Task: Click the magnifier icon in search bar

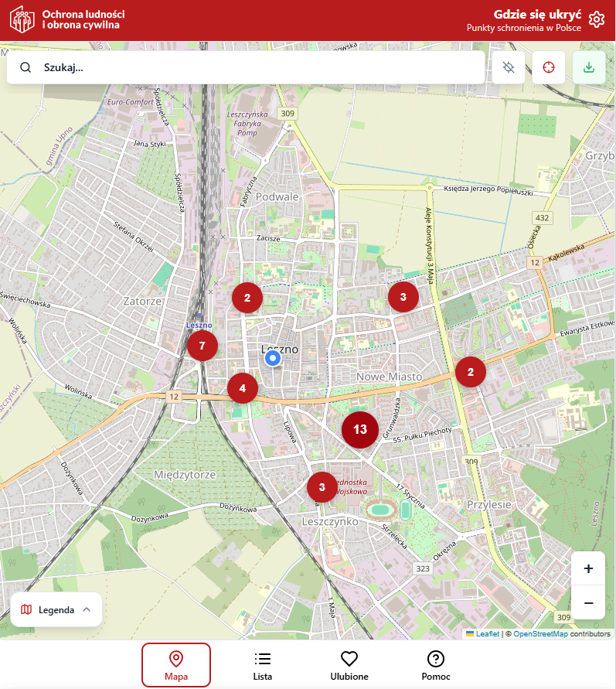Action: click(26, 67)
